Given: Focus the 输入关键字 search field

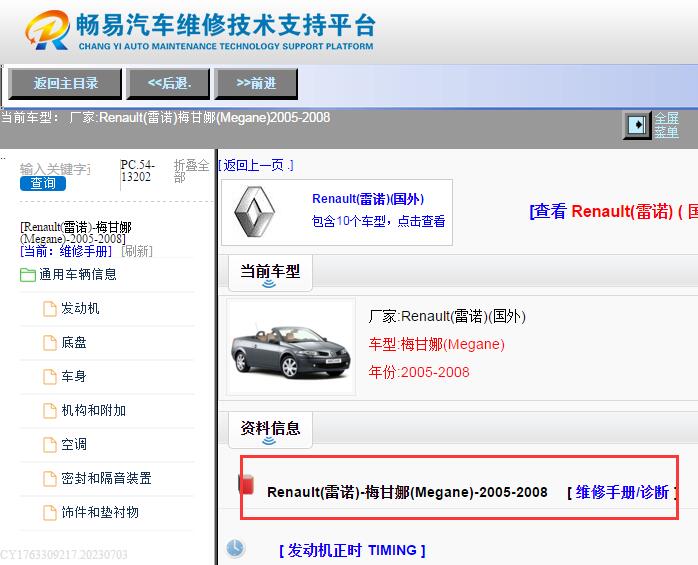Looking at the screenshot, I should [x=55, y=169].
